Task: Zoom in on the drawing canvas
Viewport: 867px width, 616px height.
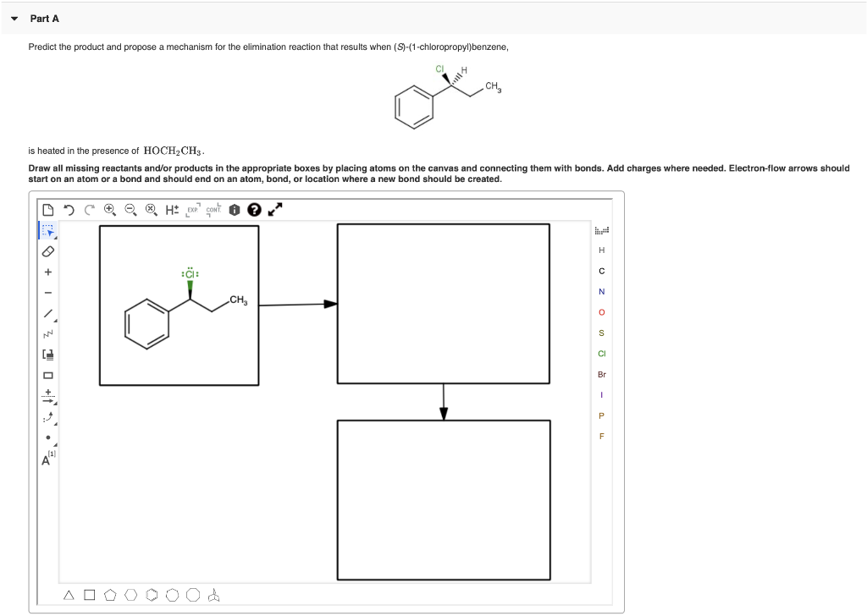Action: (x=109, y=208)
